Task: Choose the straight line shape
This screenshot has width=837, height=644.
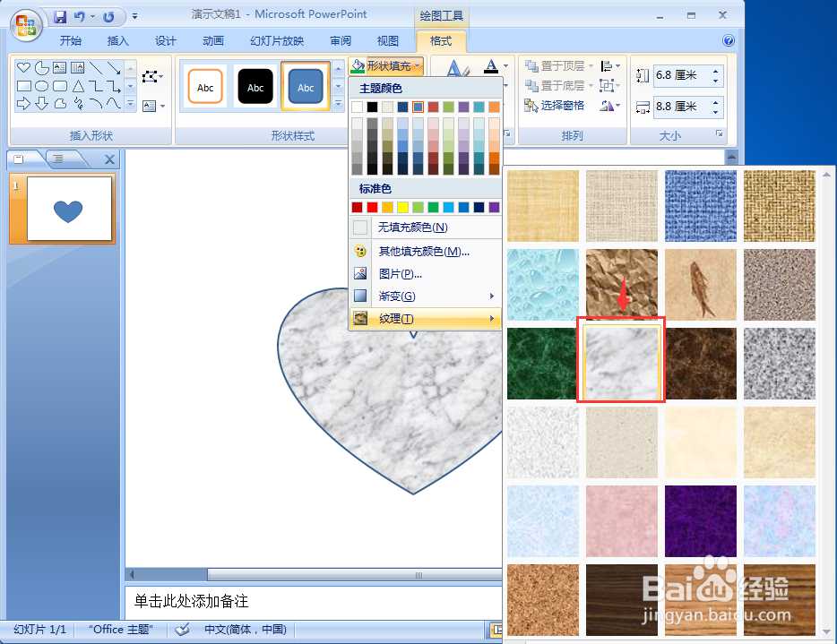Action: click(96, 67)
